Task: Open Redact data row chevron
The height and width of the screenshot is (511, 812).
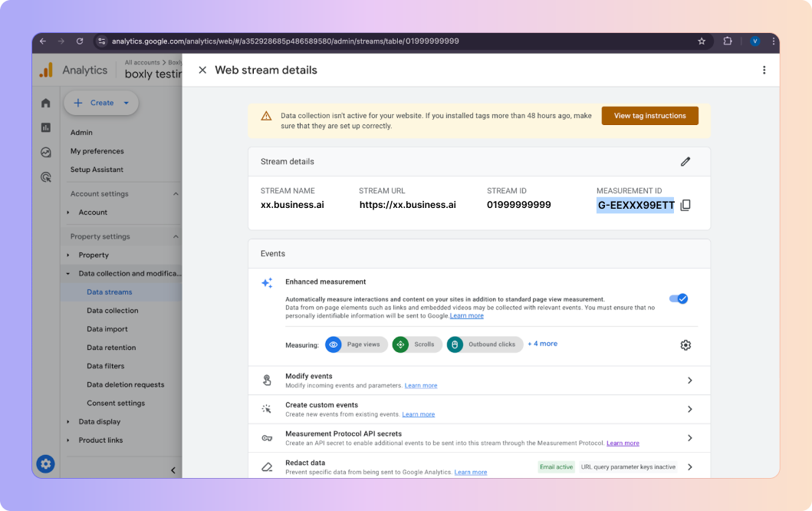Action: coord(690,467)
